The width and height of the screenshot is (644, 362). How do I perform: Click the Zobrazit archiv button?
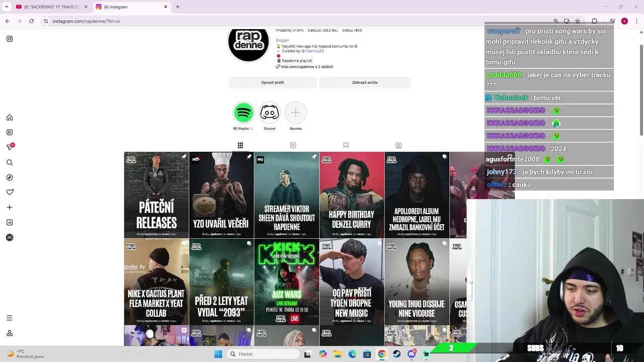(x=365, y=82)
